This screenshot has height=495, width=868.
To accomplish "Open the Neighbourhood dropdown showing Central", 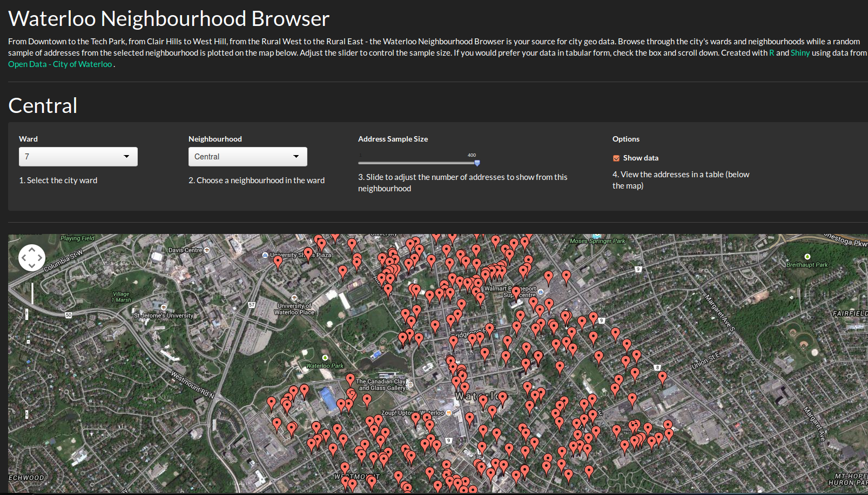I will click(248, 157).
